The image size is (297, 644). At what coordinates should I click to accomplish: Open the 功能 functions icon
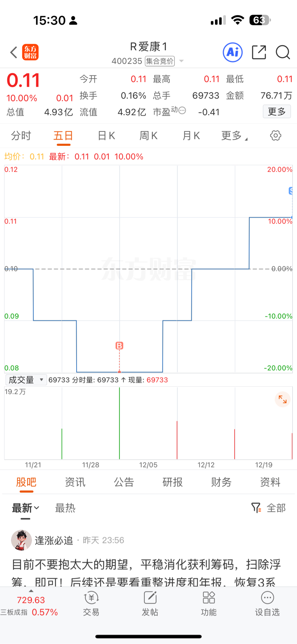(x=209, y=603)
